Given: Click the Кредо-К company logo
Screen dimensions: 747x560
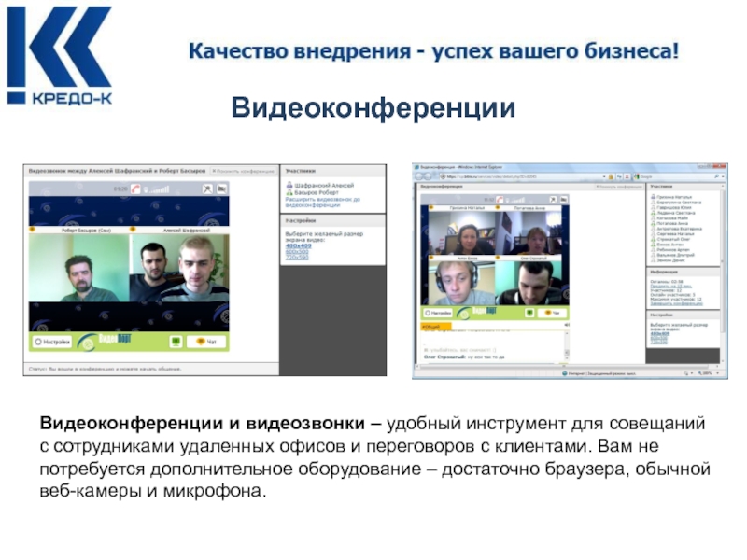Looking at the screenshot, I should (x=59, y=55).
